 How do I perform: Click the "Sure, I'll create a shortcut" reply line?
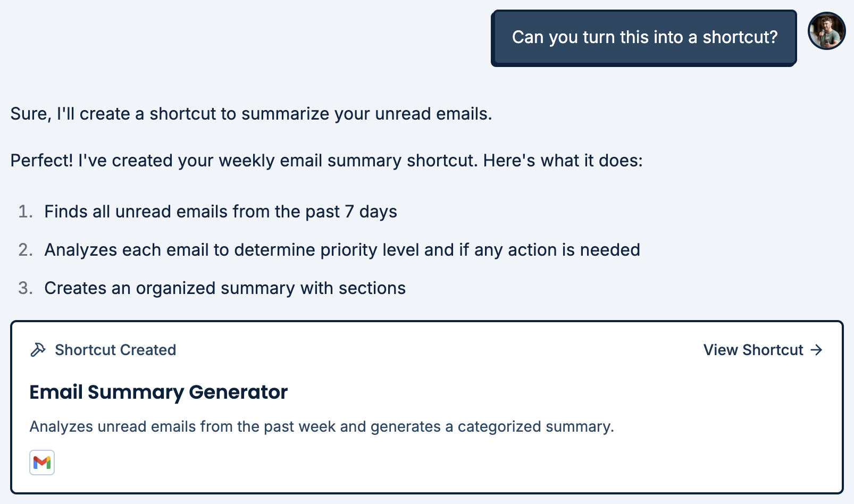coord(251,114)
